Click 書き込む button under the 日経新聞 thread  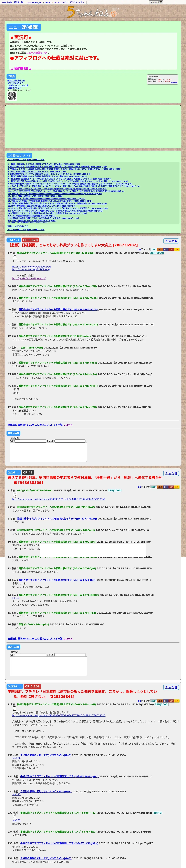[15, 438]
